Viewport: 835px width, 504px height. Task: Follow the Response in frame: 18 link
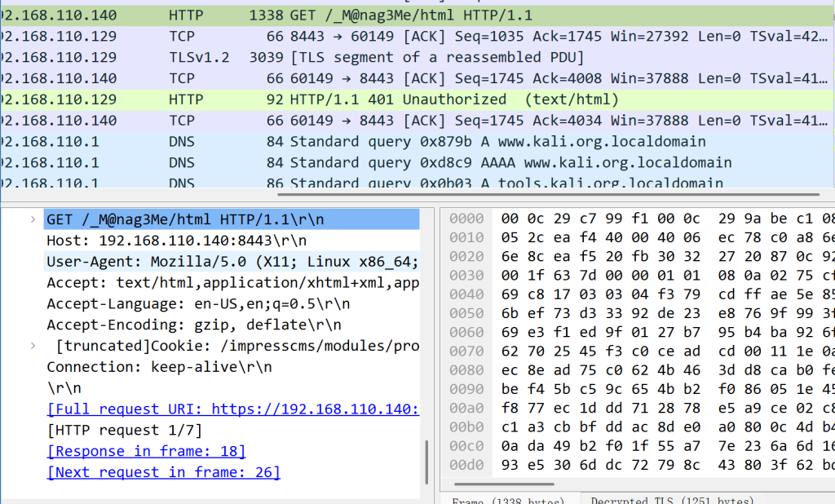click(x=146, y=451)
